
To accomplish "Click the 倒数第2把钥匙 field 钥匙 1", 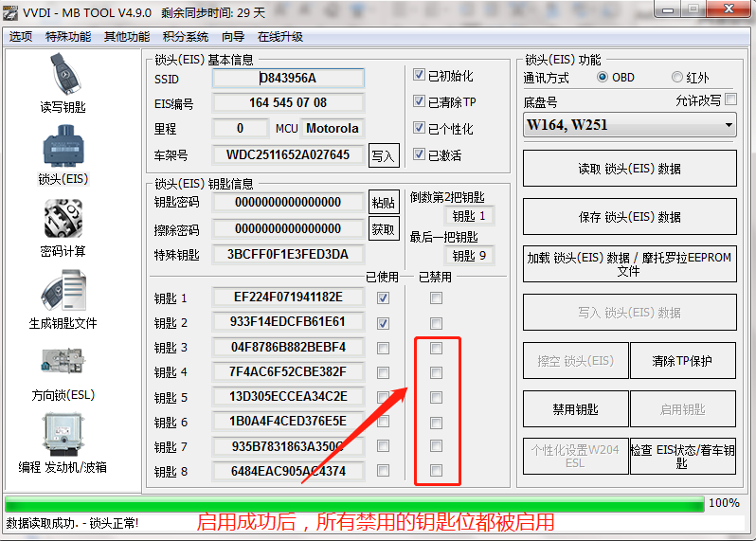I will pos(469,216).
